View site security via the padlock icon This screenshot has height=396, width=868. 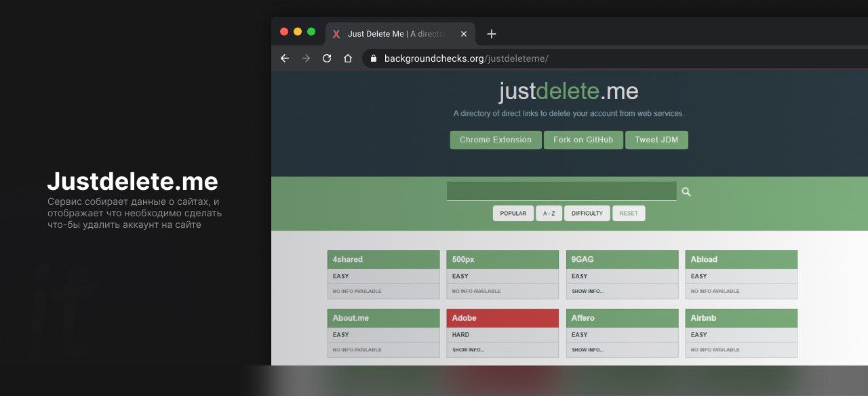click(373, 58)
